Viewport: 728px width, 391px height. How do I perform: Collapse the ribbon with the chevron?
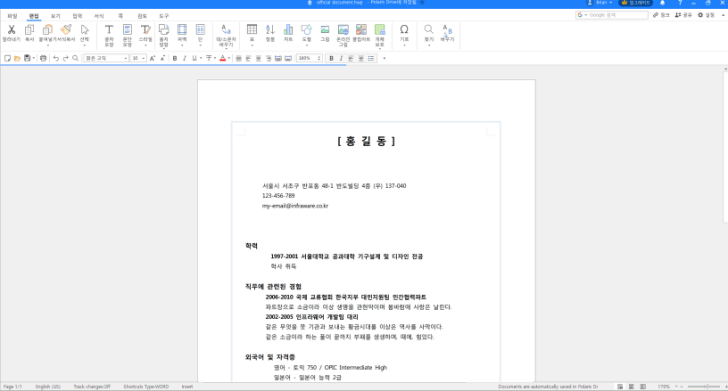723,15
